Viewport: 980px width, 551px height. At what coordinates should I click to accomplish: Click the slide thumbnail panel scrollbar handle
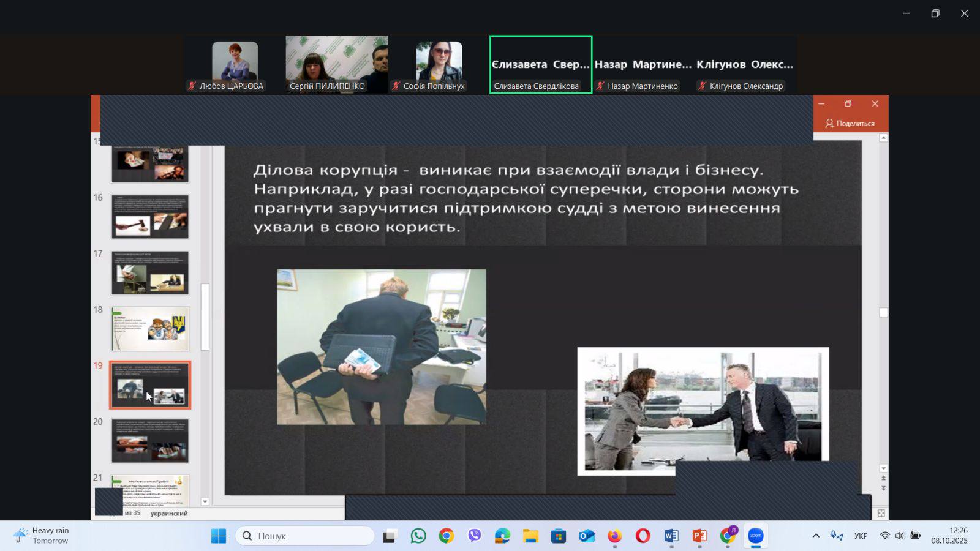[205, 317]
